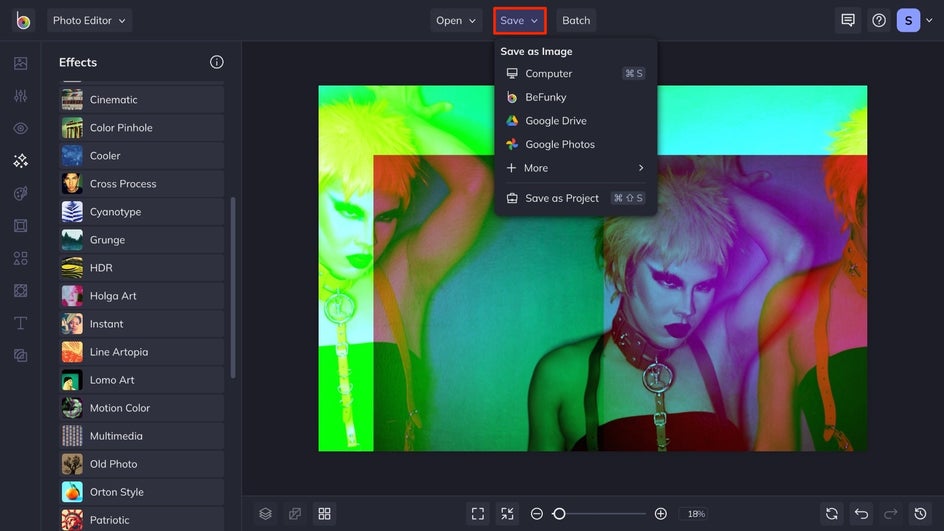Open the Touch Up eye icon
Image resolution: width=944 pixels, height=531 pixels.
pos(20,128)
